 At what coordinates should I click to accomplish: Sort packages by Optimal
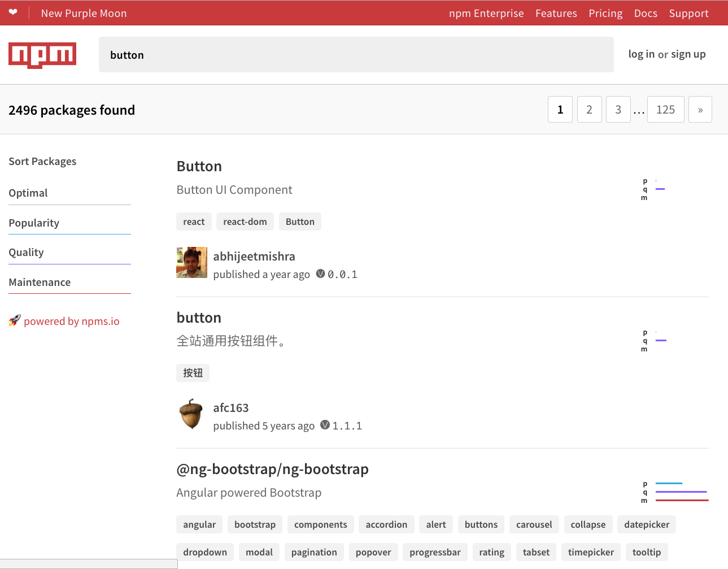(69, 193)
